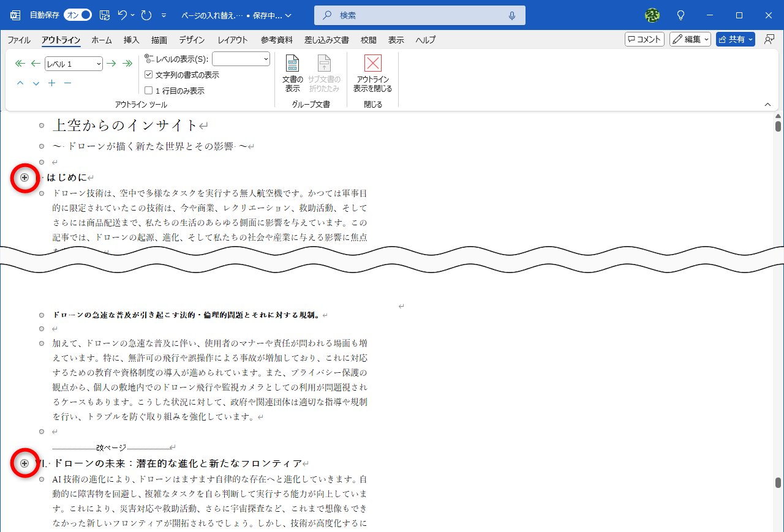Expand the はじめに section via its circled plus

(24, 178)
